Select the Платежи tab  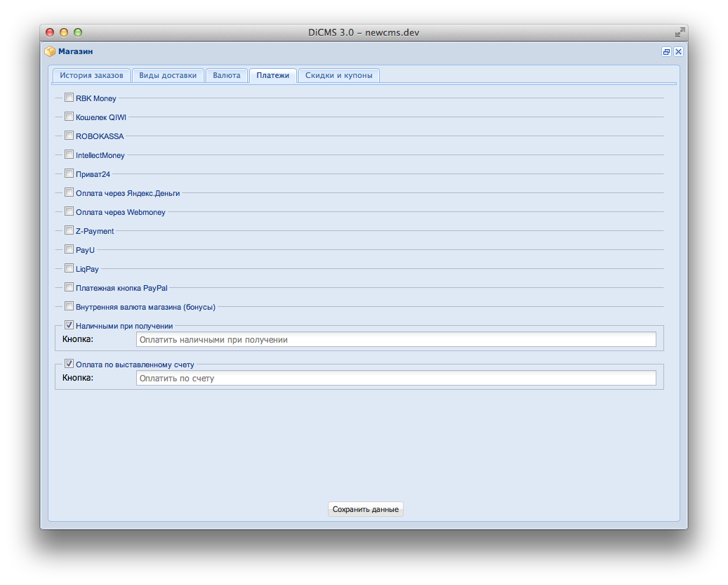pyautogui.click(x=273, y=75)
